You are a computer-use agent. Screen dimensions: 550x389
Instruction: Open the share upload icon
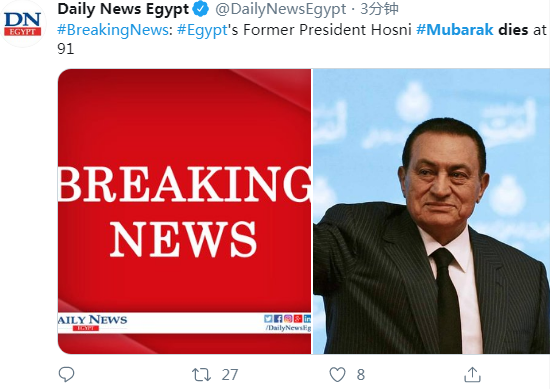coord(472,374)
